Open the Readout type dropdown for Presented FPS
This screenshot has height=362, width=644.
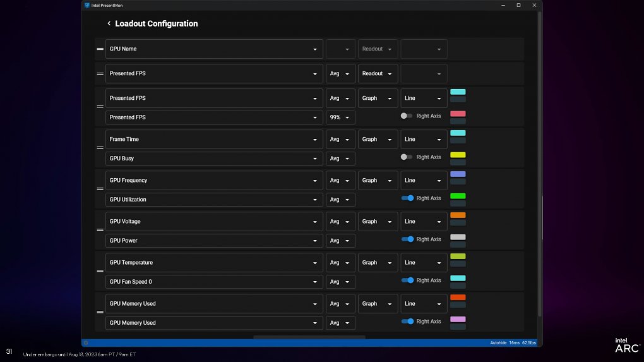tap(378, 73)
